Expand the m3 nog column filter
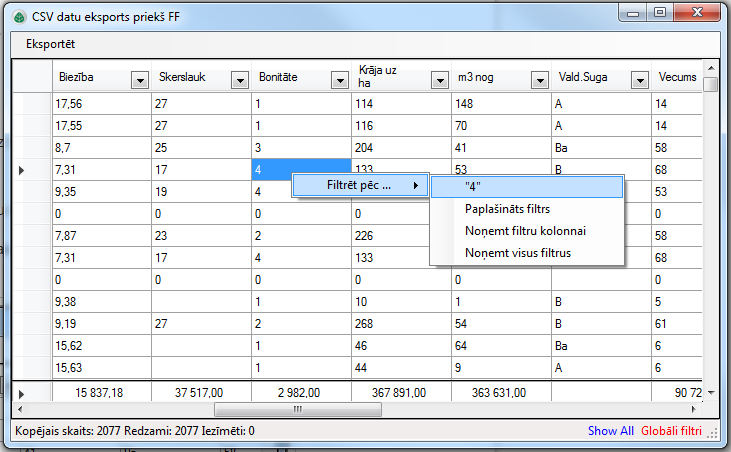The image size is (731, 452). 540,79
